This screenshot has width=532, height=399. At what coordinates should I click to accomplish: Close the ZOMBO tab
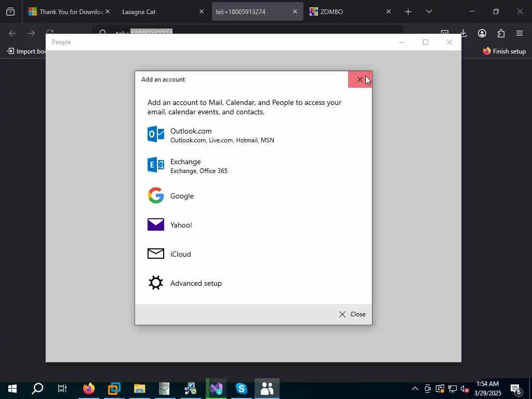tap(389, 11)
